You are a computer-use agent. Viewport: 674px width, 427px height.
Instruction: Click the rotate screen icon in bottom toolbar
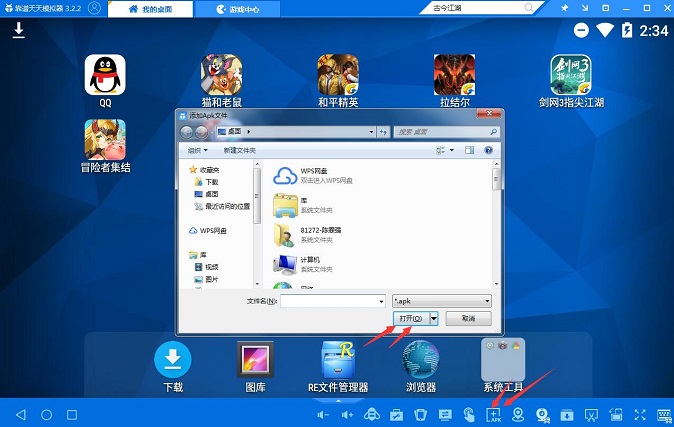(x=616, y=415)
